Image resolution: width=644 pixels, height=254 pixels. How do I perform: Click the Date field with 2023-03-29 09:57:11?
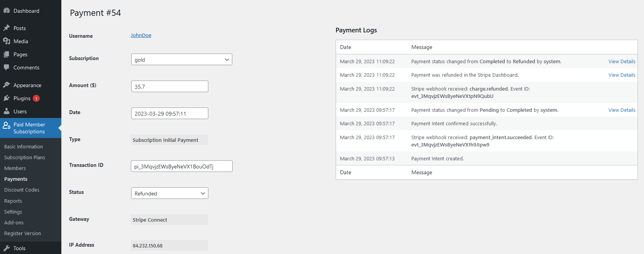coord(170,113)
